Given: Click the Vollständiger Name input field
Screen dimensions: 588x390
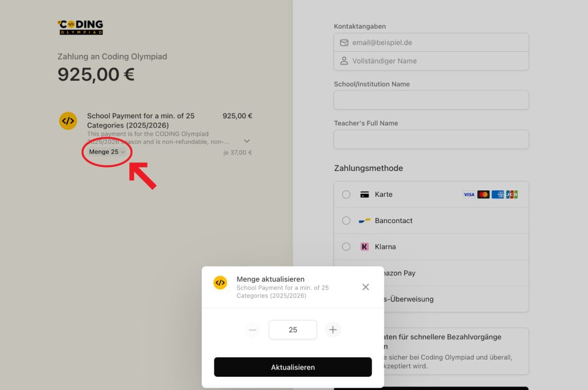Looking at the screenshot, I should coord(436,61).
